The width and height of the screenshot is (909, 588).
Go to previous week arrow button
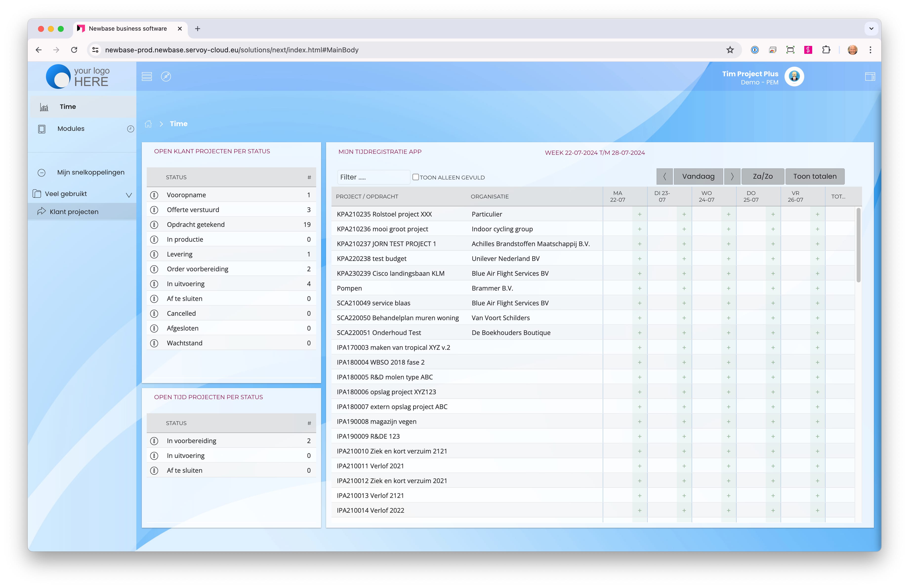(664, 176)
